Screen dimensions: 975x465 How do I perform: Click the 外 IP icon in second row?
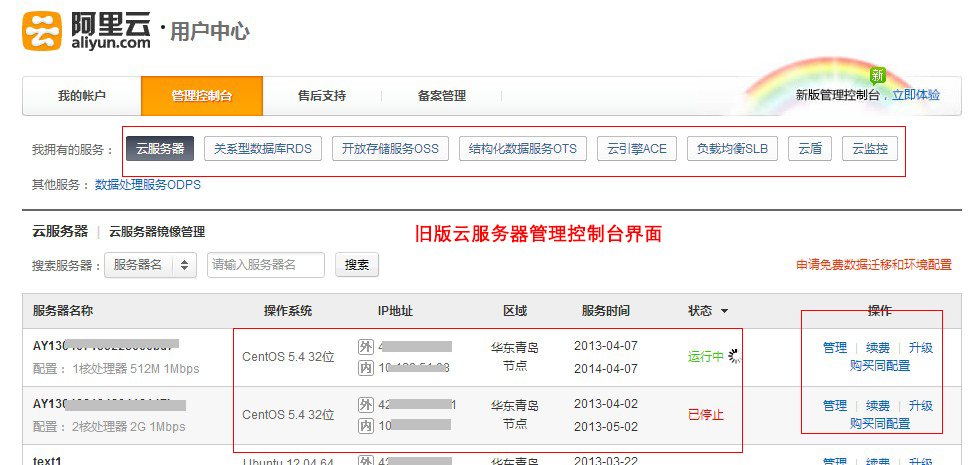click(366, 404)
